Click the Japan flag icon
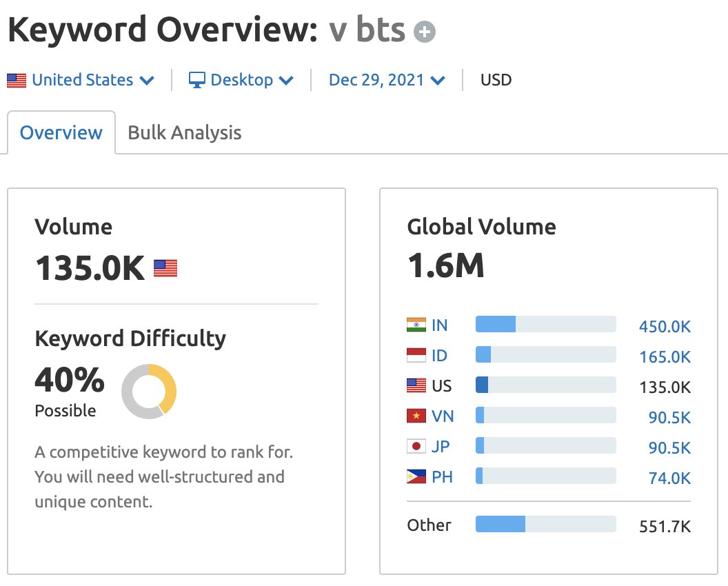This screenshot has width=728, height=586. [x=416, y=446]
